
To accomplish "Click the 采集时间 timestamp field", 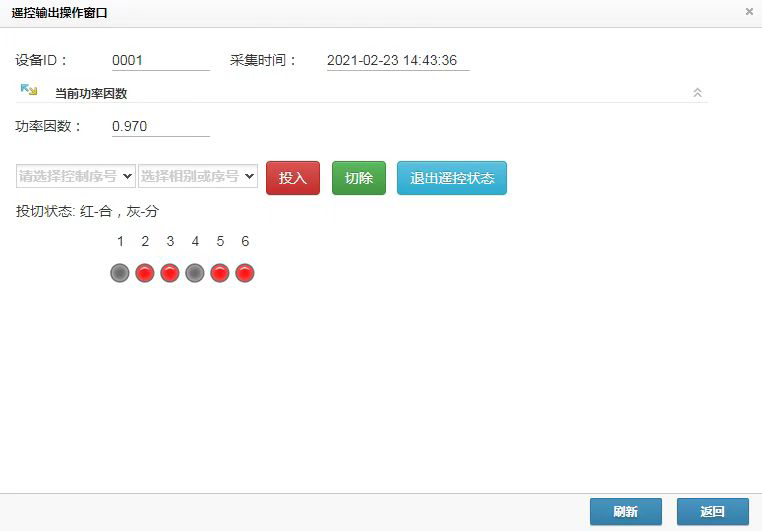I will click(x=397, y=60).
